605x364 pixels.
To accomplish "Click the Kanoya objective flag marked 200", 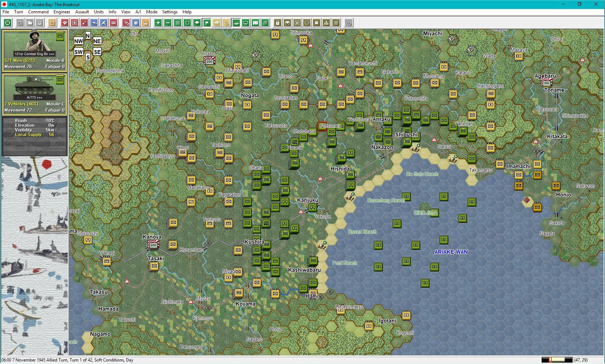I will click(x=153, y=245).
